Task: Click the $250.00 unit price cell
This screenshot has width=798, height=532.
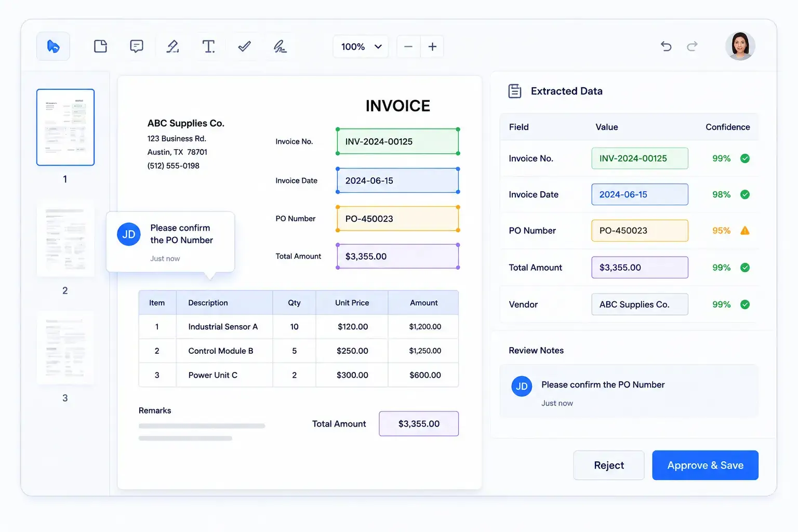Action: pos(352,351)
